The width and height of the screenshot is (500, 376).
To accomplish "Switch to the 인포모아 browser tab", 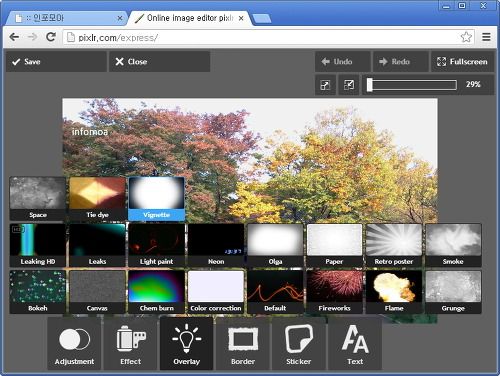I will (x=67, y=18).
